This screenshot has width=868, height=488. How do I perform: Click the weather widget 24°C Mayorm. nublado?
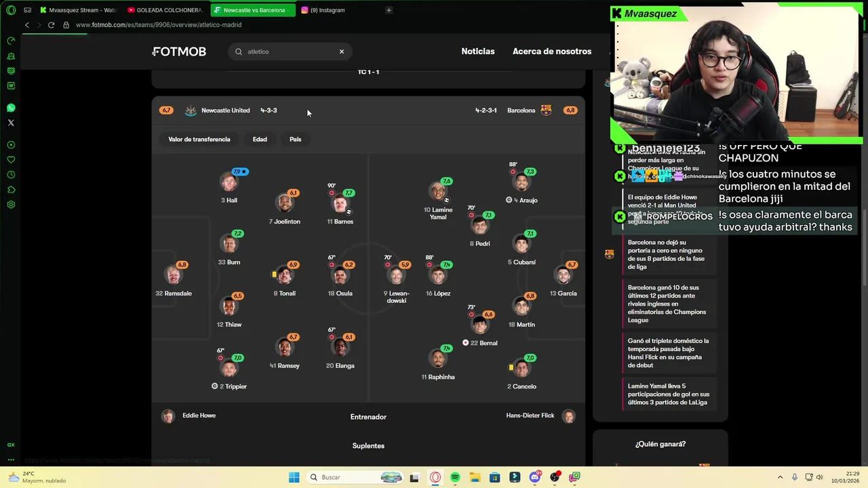point(37,477)
